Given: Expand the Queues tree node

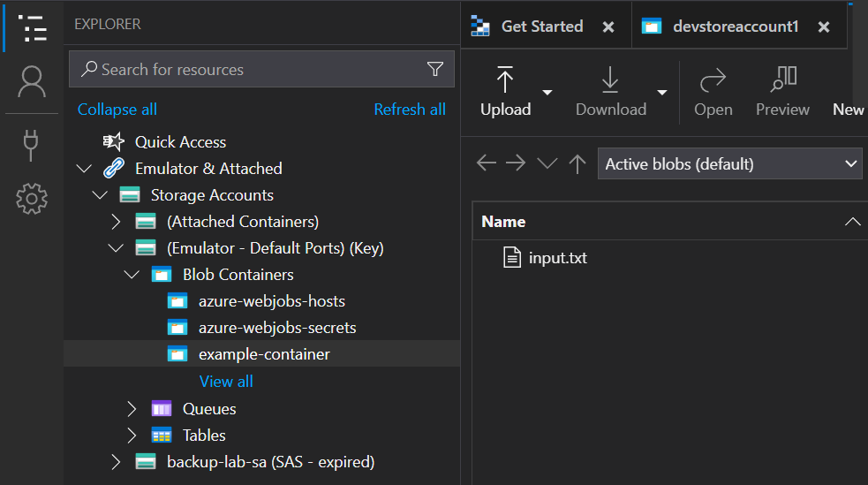Looking at the screenshot, I should click(x=132, y=409).
